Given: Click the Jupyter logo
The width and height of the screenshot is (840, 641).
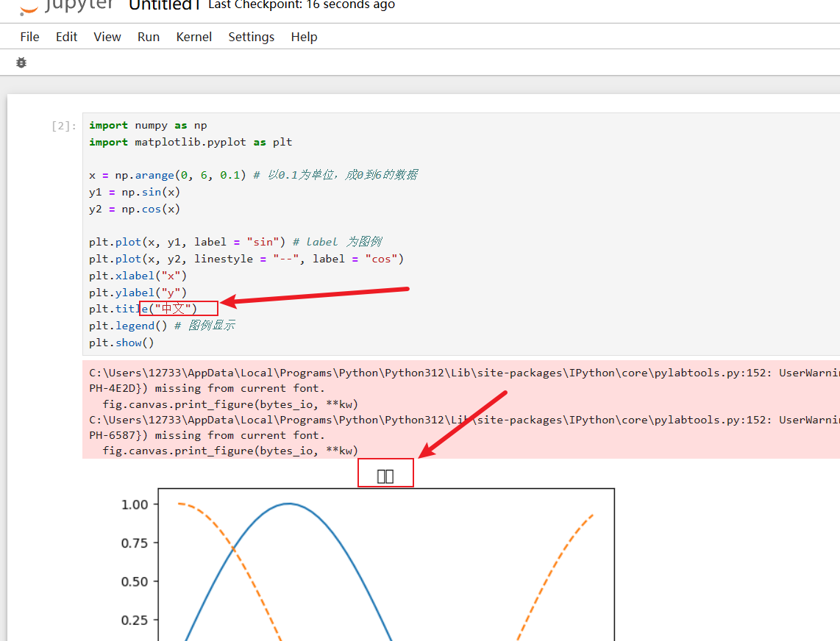Looking at the screenshot, I should click(66, 5).
